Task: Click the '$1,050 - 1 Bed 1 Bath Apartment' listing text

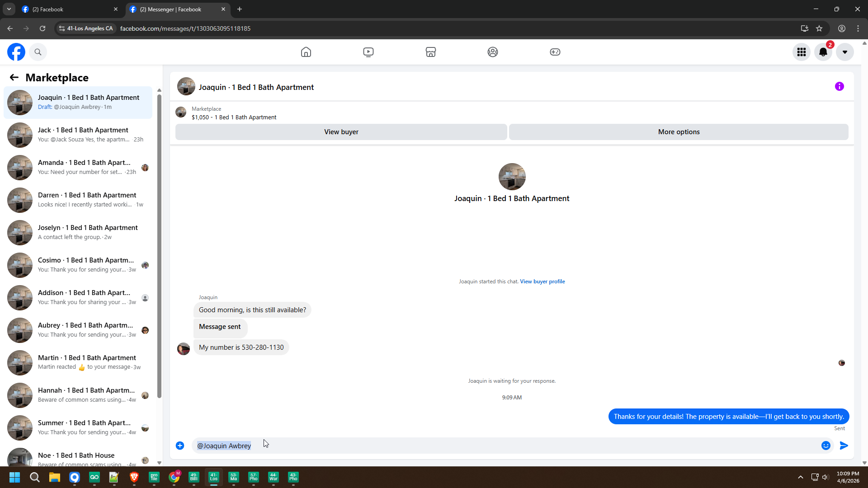Action: (x=234, y=117)
